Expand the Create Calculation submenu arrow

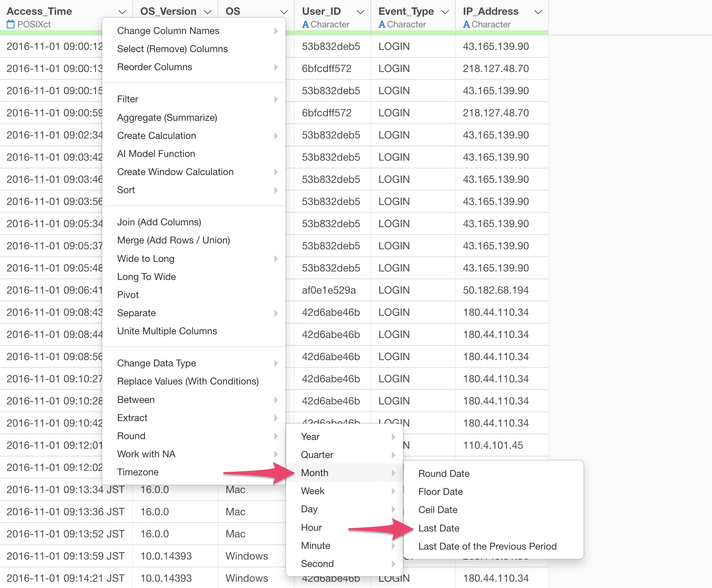click(276, 136)
